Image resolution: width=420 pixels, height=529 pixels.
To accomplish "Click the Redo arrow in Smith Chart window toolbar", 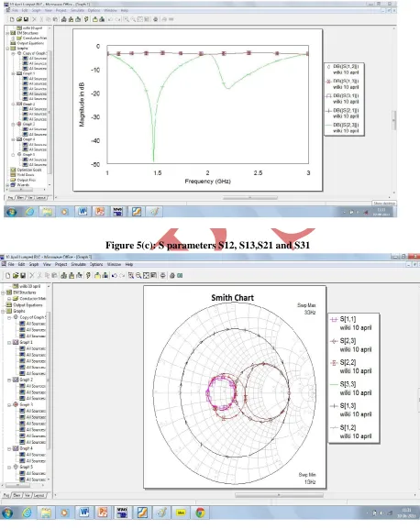I will coord(122,276).
